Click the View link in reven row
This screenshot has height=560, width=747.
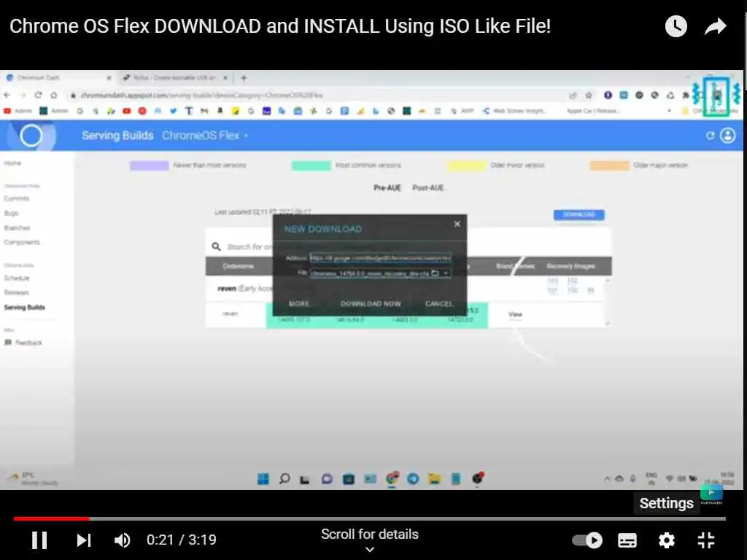tap(515, 314)
